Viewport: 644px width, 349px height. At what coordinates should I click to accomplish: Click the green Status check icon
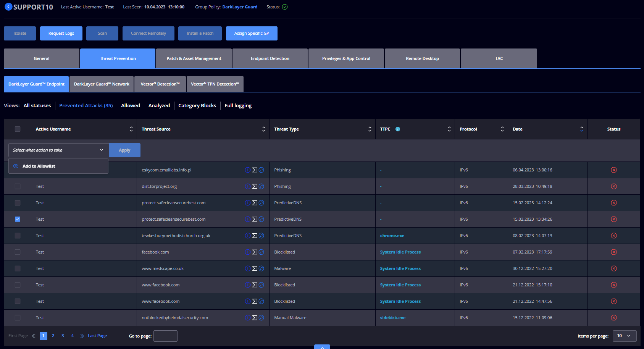(285, 7)
